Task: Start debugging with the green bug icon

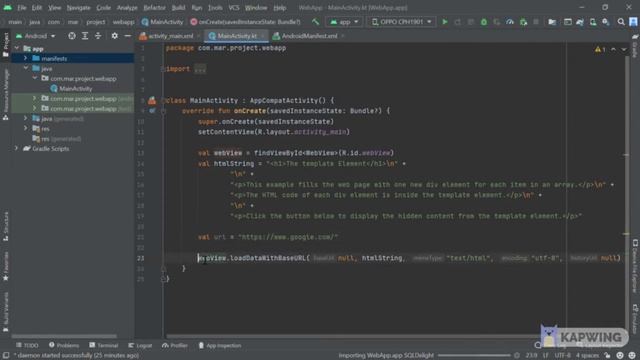Action: click(484, 22)
